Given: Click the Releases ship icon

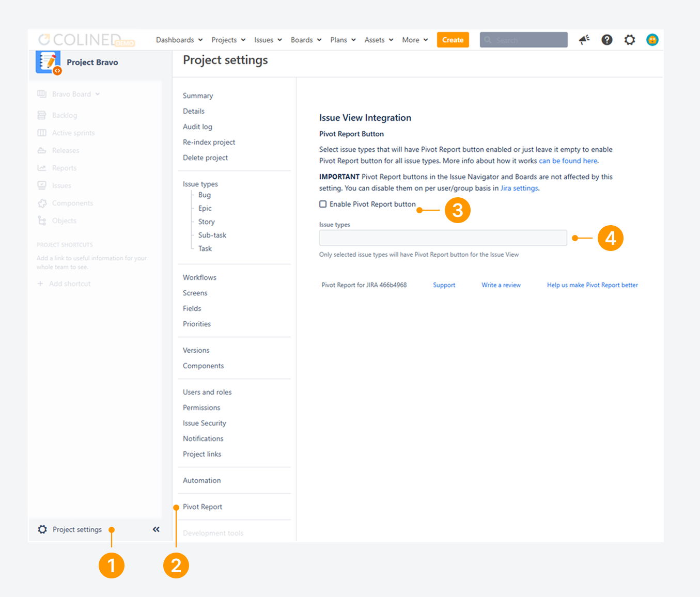Looking at the screenshot, I should (x=42, y=150).
